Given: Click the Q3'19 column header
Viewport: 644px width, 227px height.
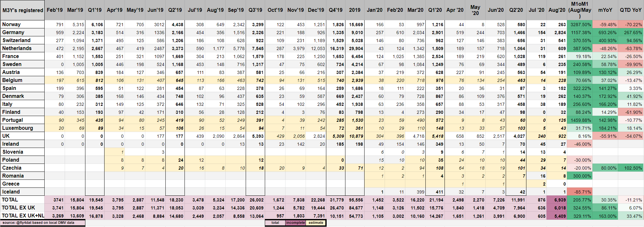Looking at the screenshot, I should pos(256,10).
